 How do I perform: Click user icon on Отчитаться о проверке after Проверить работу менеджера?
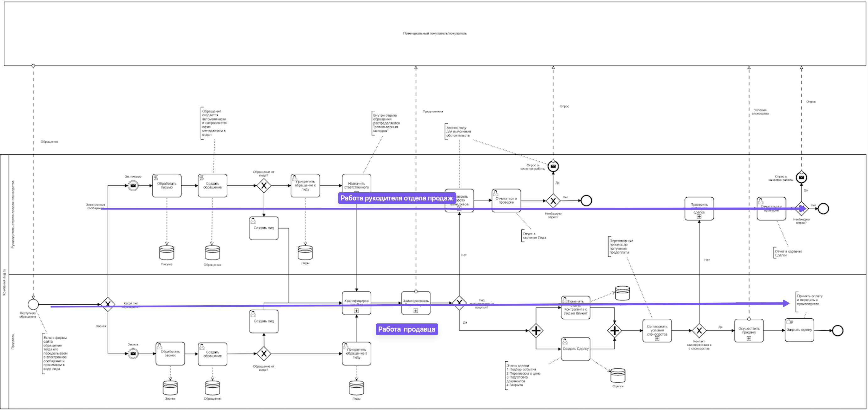[496, 193]
